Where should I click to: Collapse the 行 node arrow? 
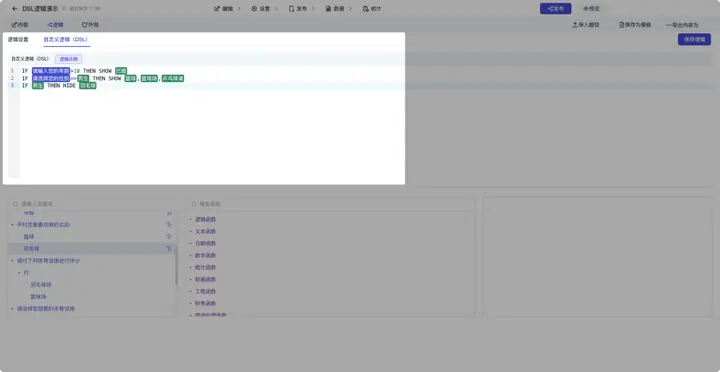pyautogui.click(x=19, y=273)
